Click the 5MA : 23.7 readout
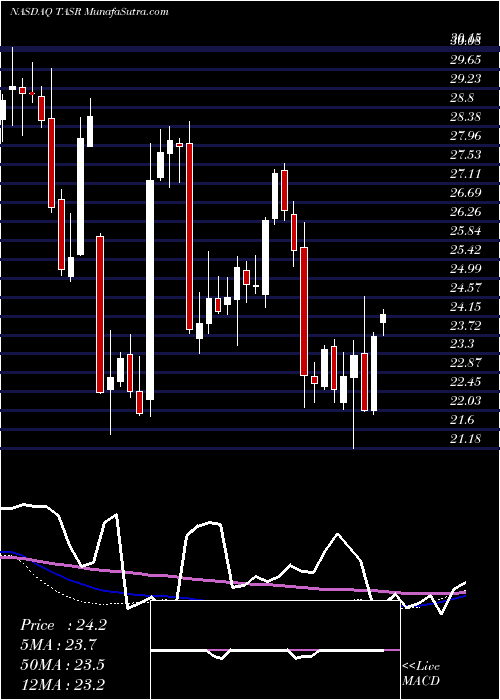The width and height of the screenshot is (500, 700). [58, 645]
